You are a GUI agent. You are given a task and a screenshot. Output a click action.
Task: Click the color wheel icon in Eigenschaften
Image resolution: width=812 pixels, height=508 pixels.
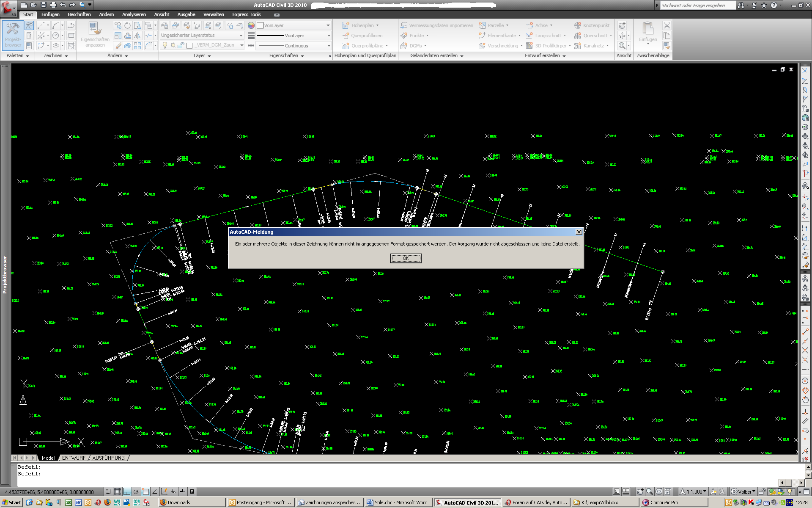[x=251, y=25]
